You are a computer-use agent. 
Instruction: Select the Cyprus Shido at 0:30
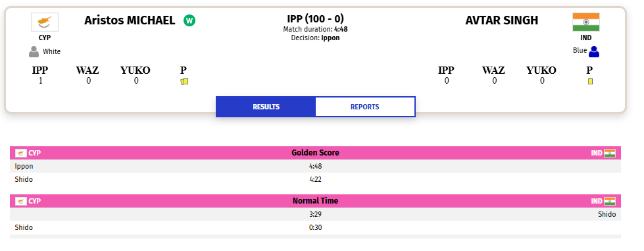click(316, 227)
